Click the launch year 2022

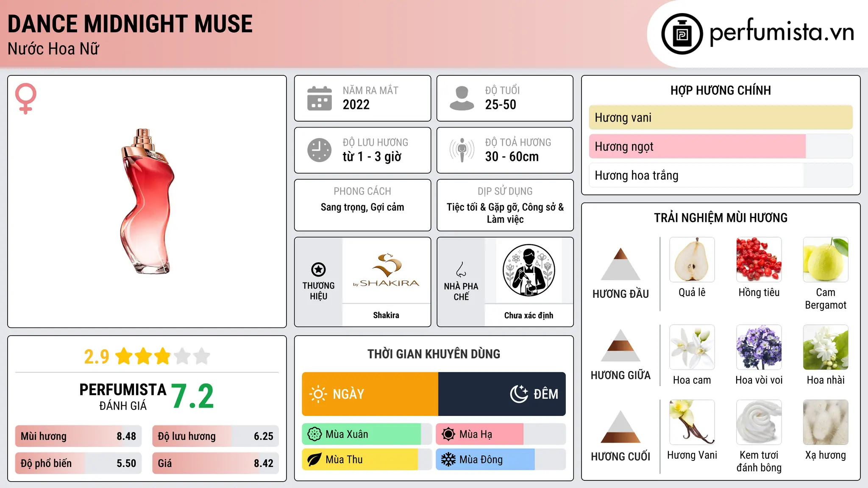click(x=356, y=105)
